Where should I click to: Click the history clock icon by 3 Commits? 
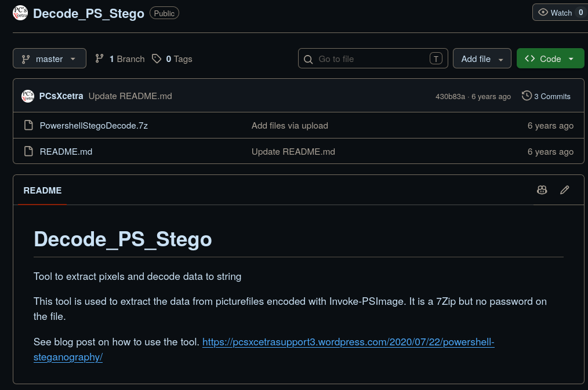(527, 96)
